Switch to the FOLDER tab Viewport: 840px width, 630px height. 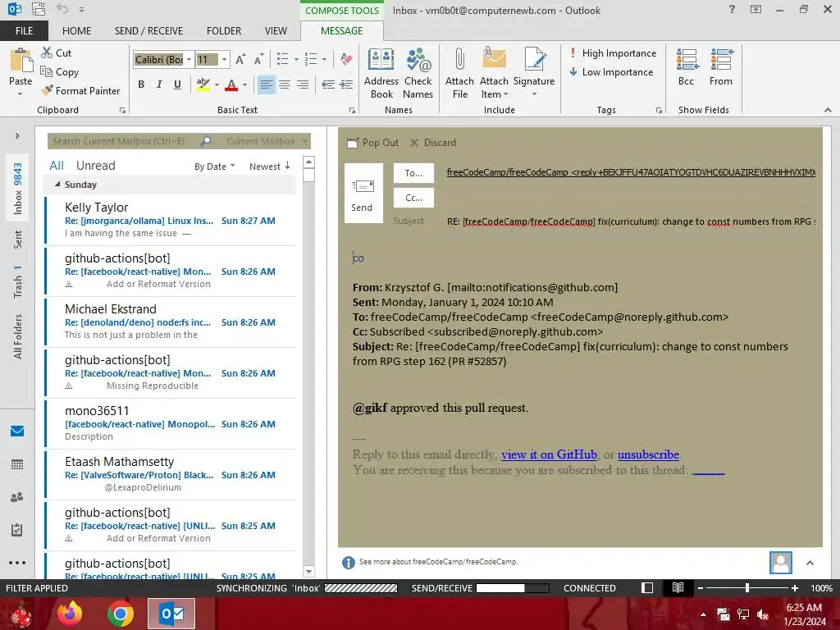[x=224, y=31]
